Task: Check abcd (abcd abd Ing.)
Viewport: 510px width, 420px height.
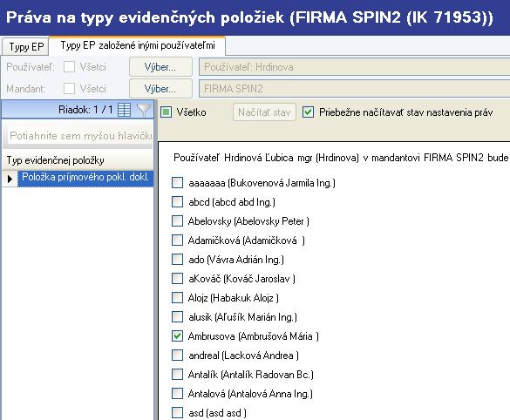Action: (177, 202)
